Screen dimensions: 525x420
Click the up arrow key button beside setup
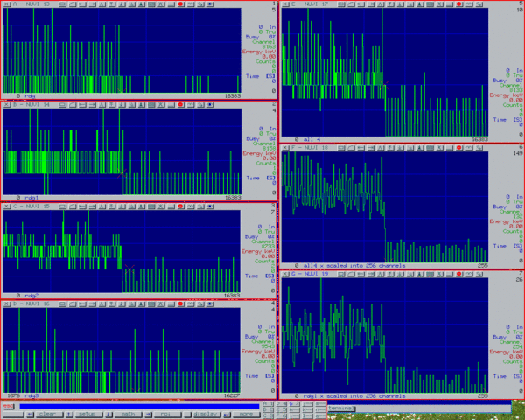coord(69,414)
